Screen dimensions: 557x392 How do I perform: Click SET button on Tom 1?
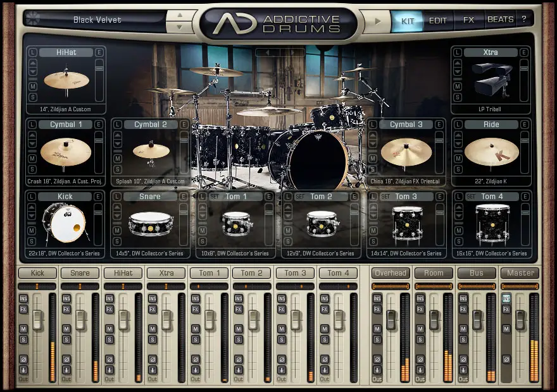pyautogui.click(x=215, y=197)
